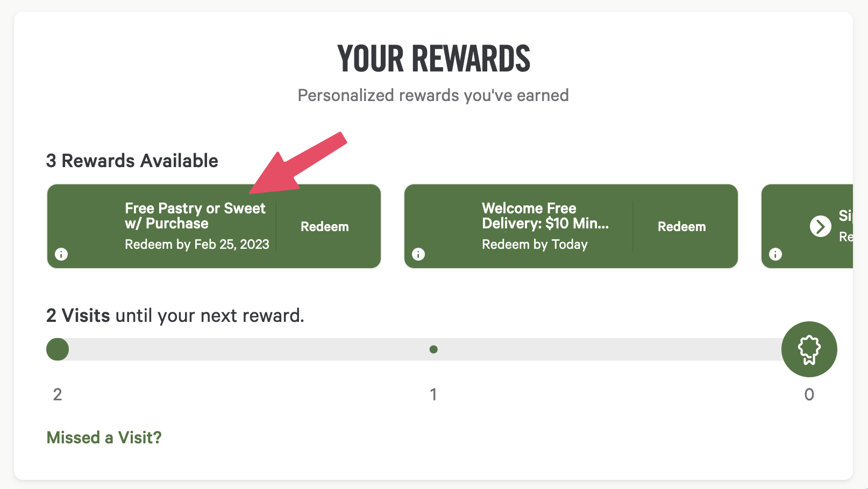Select the green progress dot at position 2
The width and height of the screenshot is (868, 489).
click(57, 349)
